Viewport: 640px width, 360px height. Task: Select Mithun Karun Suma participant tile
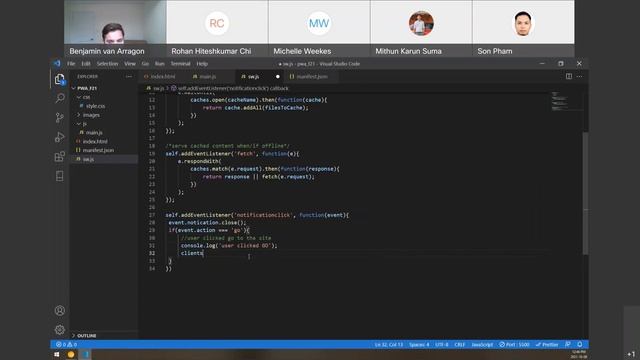(421, 28)
